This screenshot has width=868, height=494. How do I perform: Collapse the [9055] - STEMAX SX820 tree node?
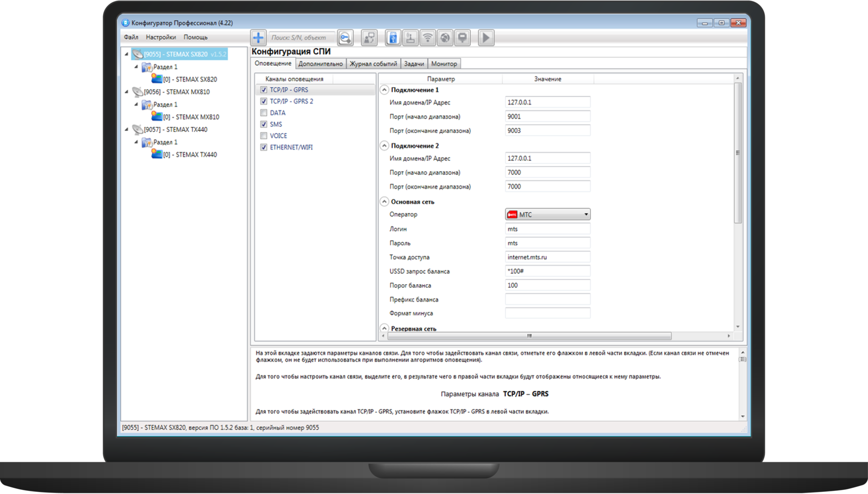(x=127, y=54)
